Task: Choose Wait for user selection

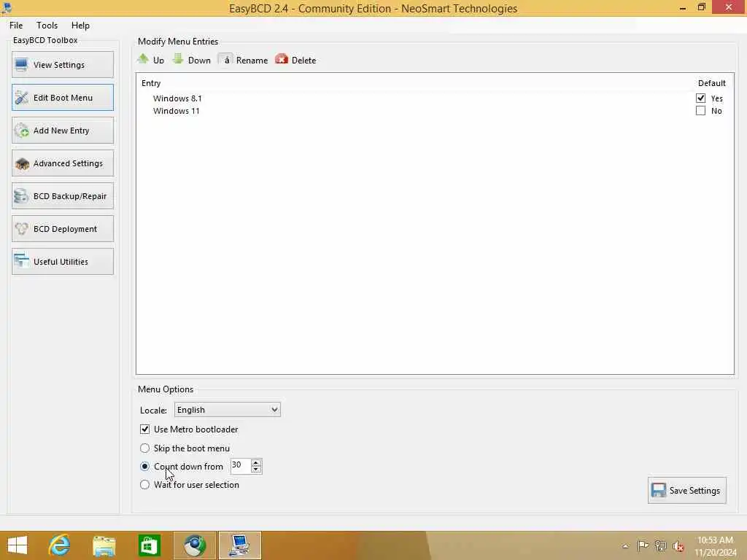Action: pyautogui.click(x=145, y=485)
